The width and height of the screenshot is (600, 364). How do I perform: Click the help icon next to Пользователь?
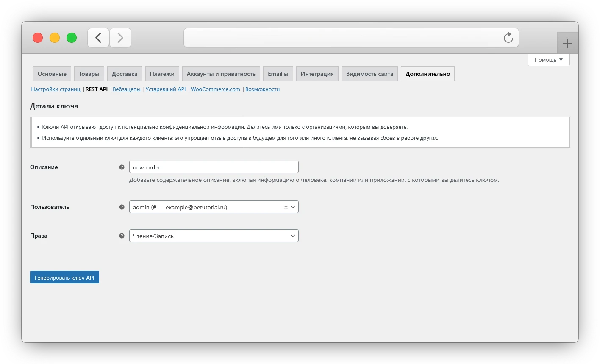[x=122, y=207]
